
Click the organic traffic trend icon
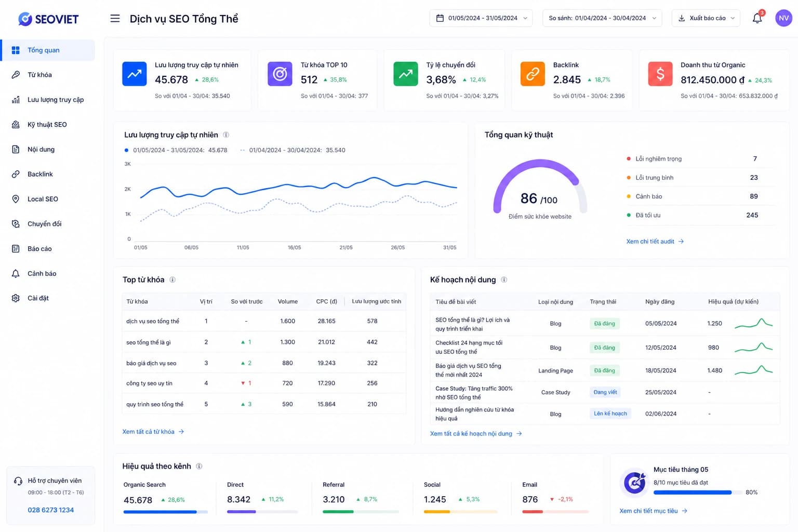(x=135, y=74)
